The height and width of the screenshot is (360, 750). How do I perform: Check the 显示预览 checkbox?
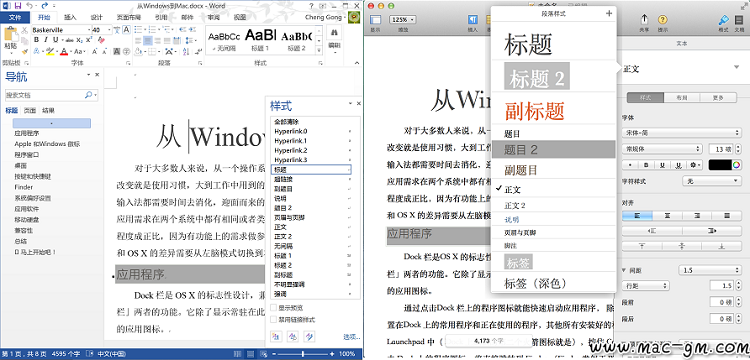click(x=274, y=307)
